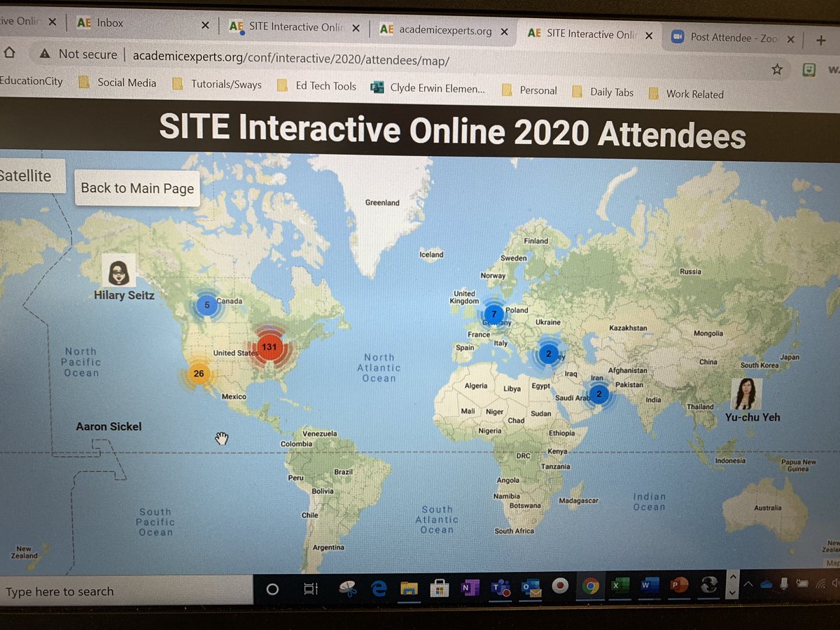Click the blue 2 cluster near Turkey
Image resolution: width=840 pixels, height=630 pixels.
pos(549,354)
